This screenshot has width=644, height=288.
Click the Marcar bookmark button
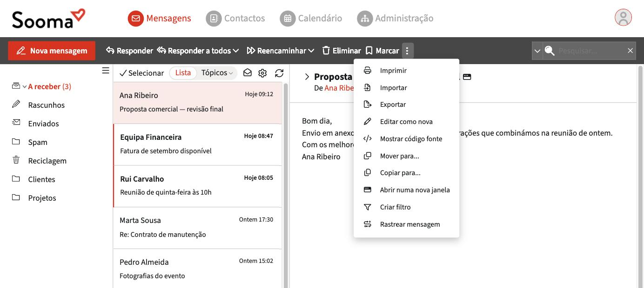coord(382,51)
